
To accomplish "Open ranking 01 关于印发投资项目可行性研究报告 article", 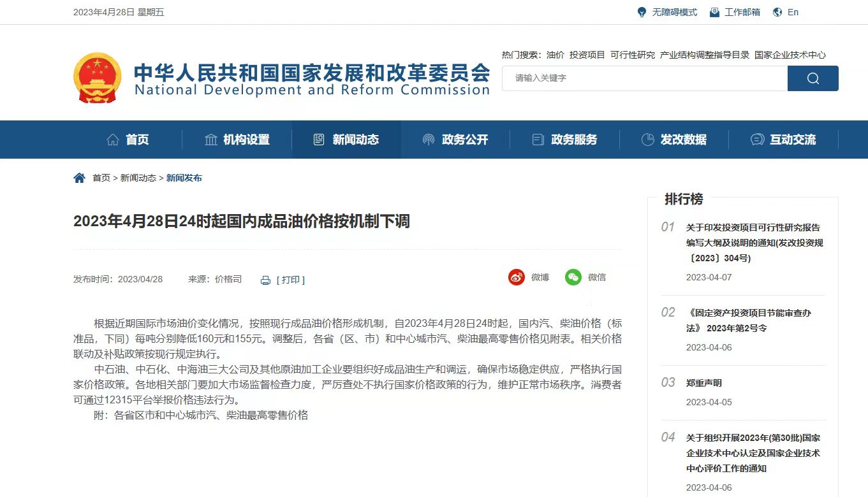I will click(754, 243).
